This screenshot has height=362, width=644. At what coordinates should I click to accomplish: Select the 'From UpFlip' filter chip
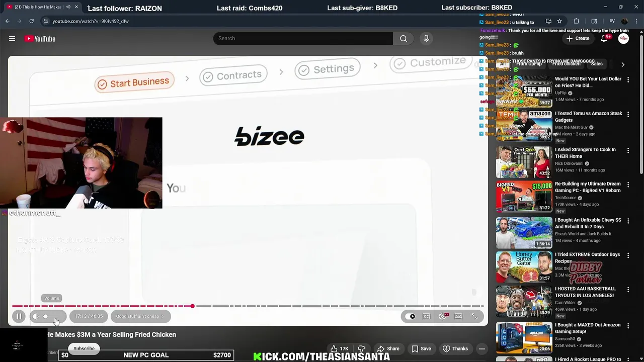530,64
